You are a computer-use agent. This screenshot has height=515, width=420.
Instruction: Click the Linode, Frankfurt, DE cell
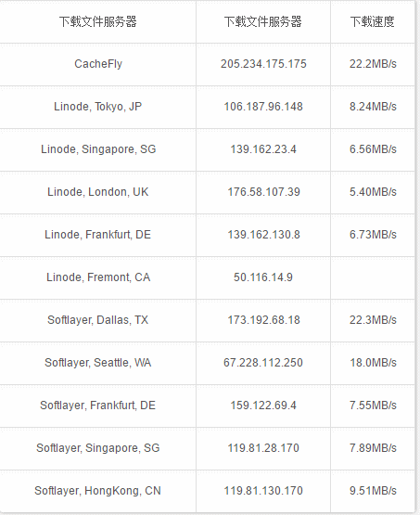click(x=97, y=235)
